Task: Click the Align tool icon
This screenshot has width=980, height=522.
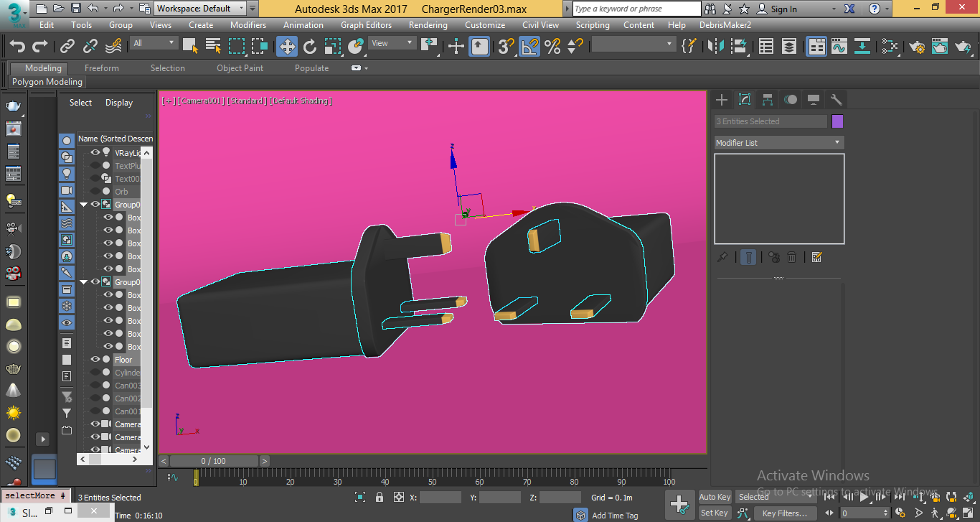Action: point(738,47)
